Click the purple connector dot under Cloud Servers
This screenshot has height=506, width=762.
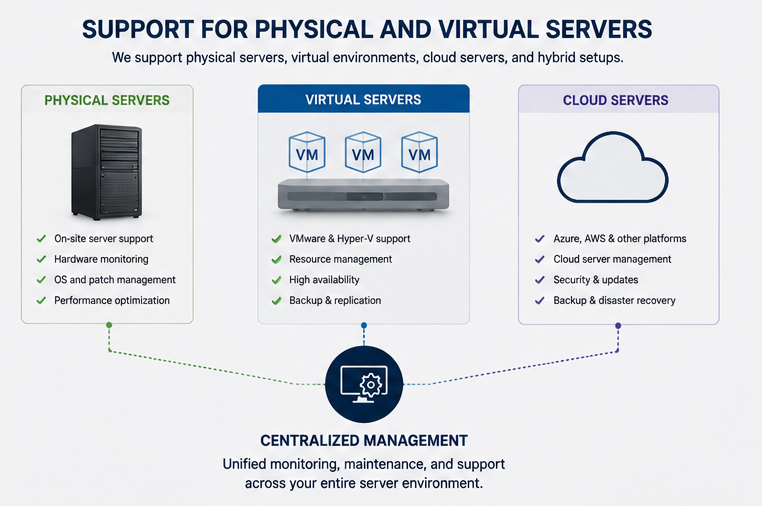pos(618,325)
